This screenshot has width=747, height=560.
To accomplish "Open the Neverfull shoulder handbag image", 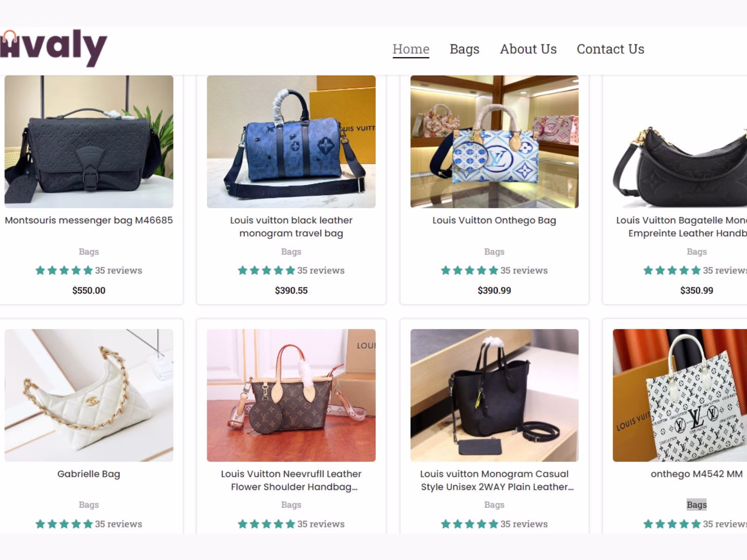I will tap(291, 395).
